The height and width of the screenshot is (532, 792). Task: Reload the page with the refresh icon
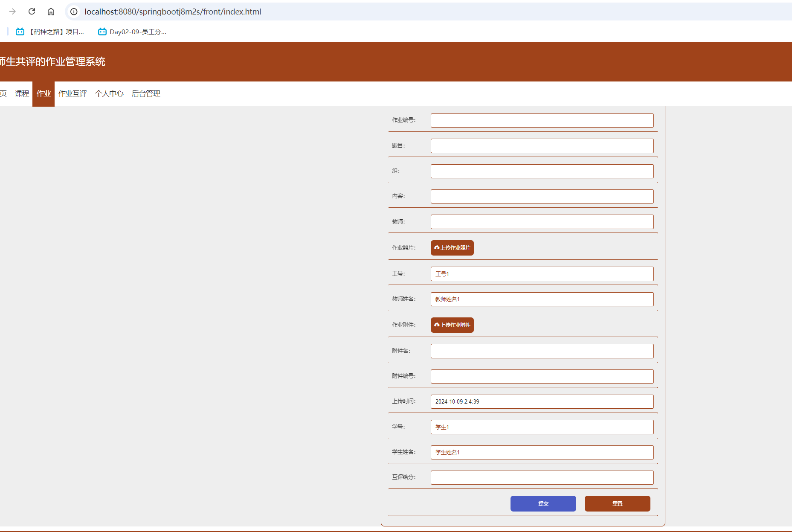32,12
